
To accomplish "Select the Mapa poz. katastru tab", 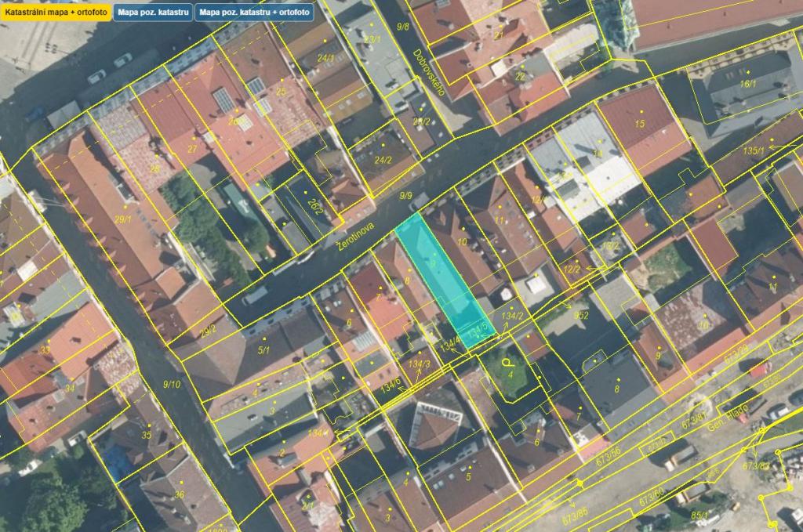I will [153, 12].
